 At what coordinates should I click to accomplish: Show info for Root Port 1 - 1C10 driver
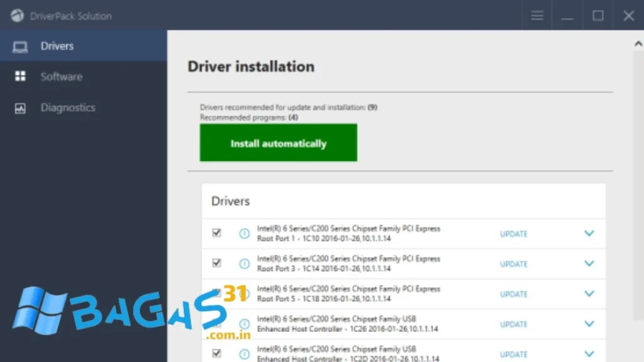pos(245,234)
